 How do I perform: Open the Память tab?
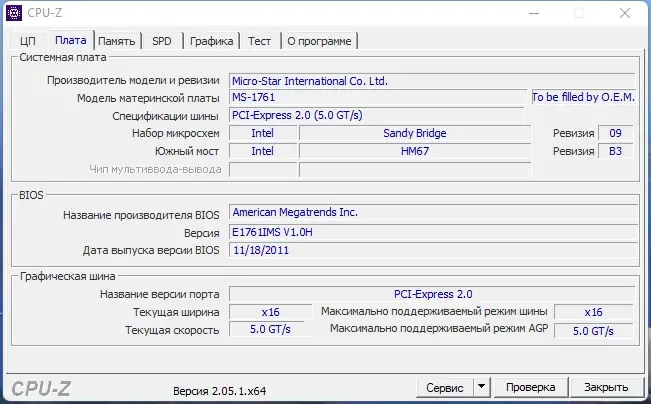click(x=117, y=41)
